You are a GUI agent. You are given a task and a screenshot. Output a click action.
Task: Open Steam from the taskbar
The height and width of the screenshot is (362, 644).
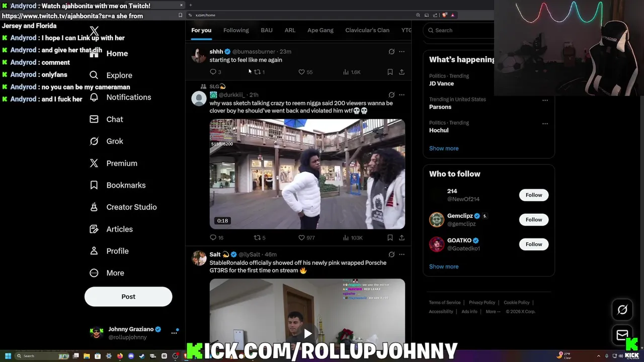[142, 356]
